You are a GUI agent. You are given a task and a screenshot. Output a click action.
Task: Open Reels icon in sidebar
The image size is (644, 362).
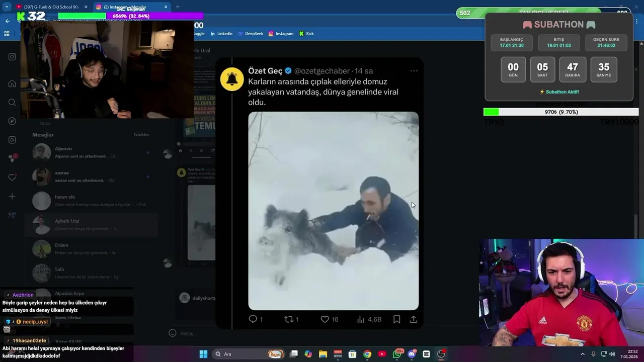coord(12,140)
